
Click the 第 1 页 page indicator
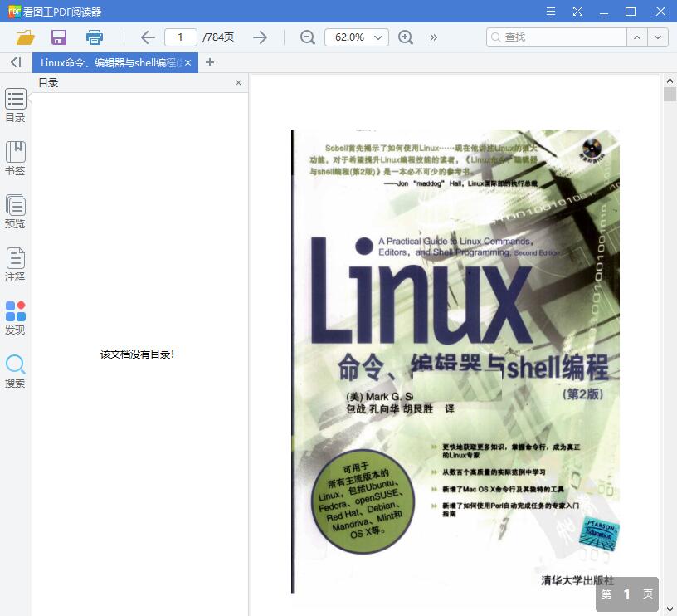tap(627, 594)
